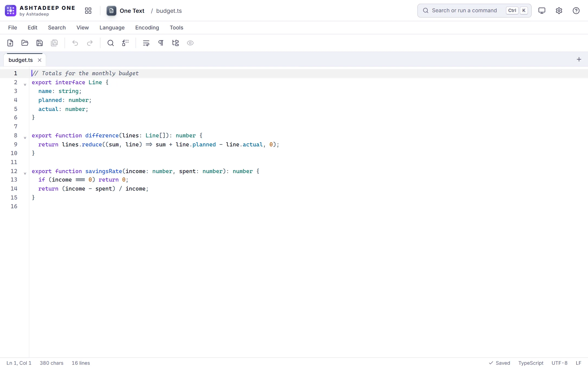Open the Edit menu
This screenshot has height=368, width=588.
coord(32,28)
